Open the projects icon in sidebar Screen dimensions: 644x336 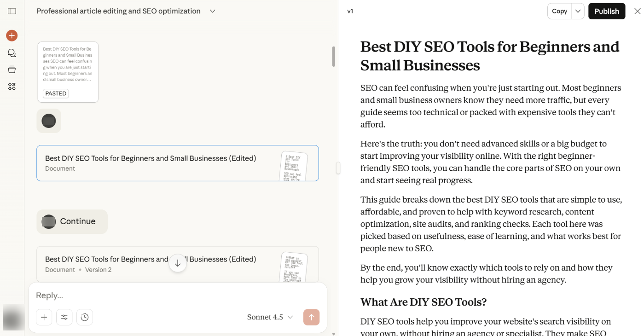pos(12,70)
